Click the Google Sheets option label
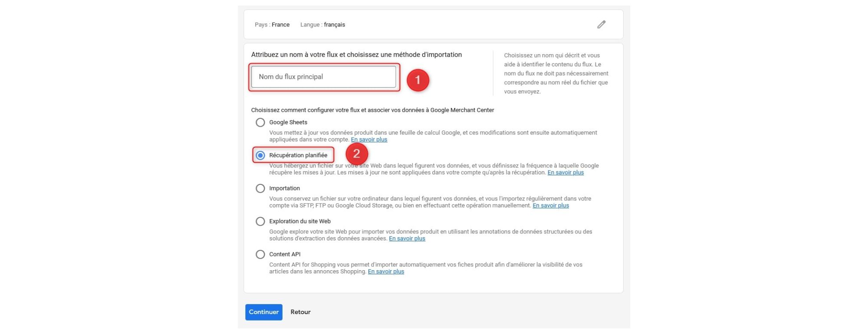The height and width of the screenshot is (334, 868). [x=288, y=122]
